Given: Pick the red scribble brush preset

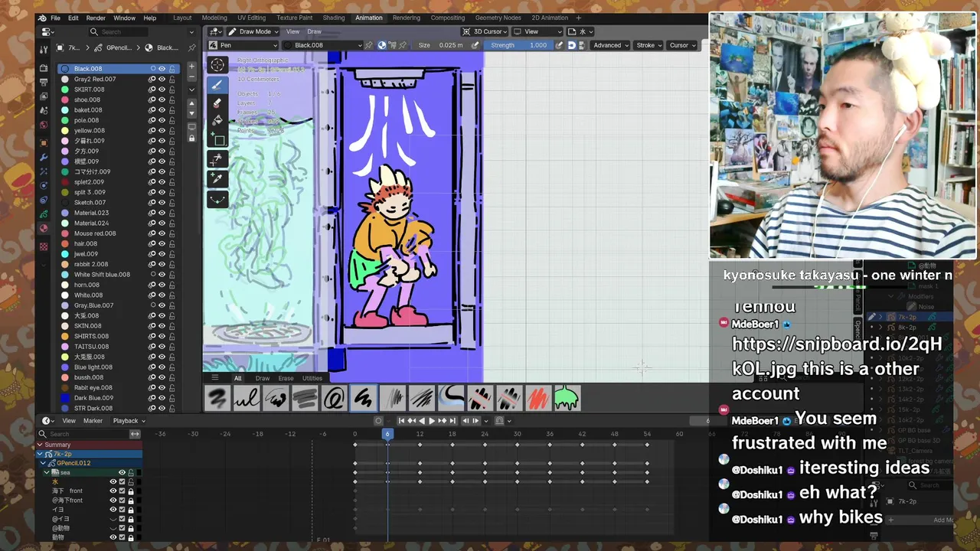Looking at the screenshot, I should coord(537,398).
